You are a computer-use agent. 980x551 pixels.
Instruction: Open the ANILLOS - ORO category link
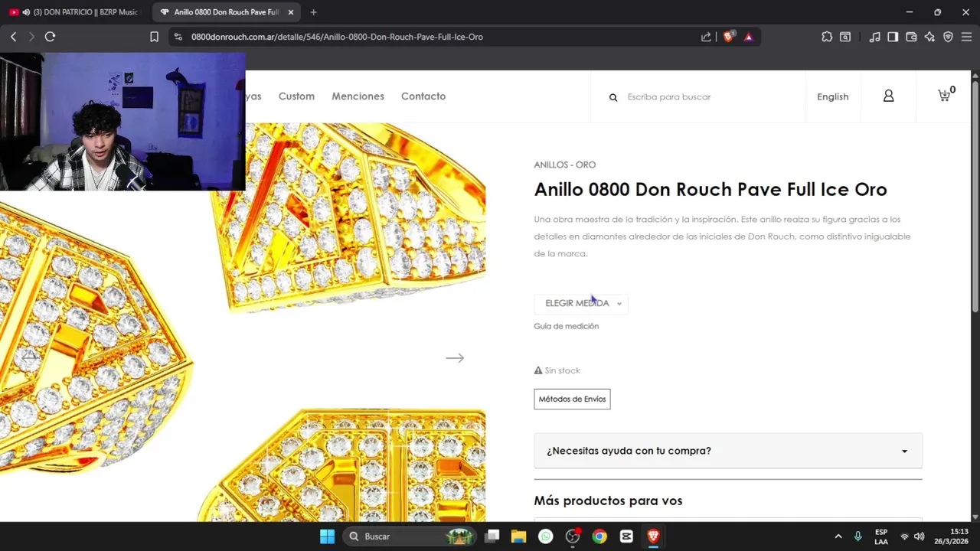click(564, 165)
